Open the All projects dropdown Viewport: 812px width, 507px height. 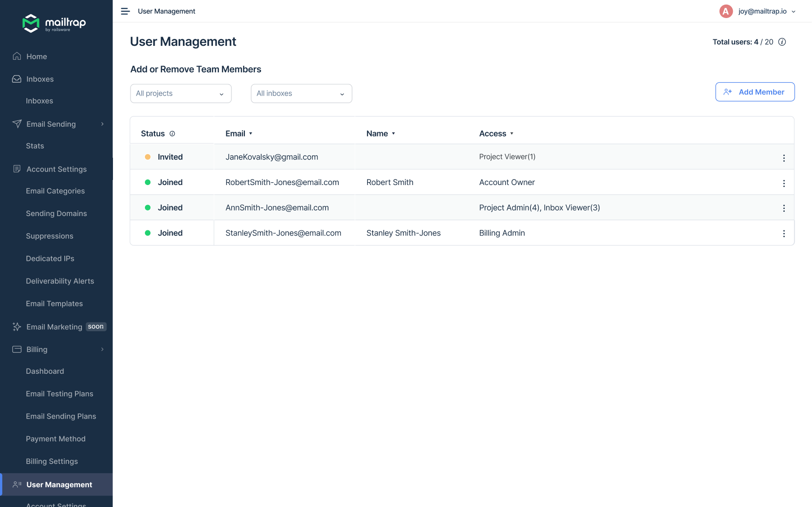[x=181, y=93]
